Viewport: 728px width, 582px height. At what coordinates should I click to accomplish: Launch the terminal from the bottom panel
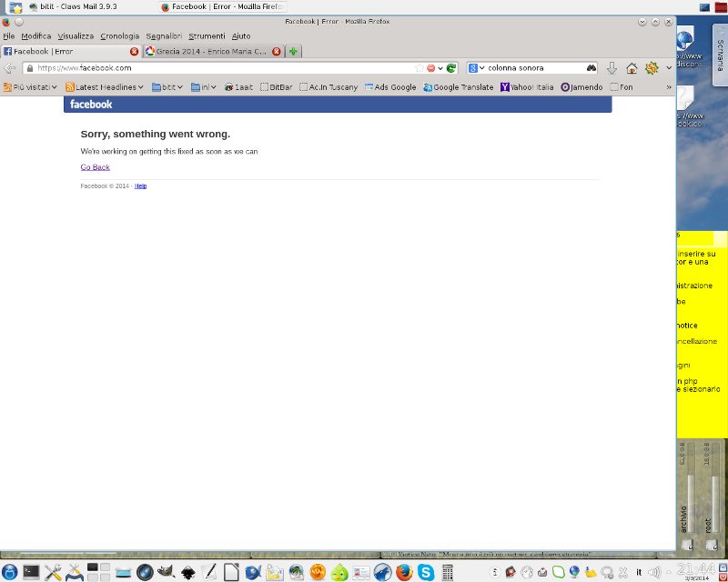tap(31, 572)
